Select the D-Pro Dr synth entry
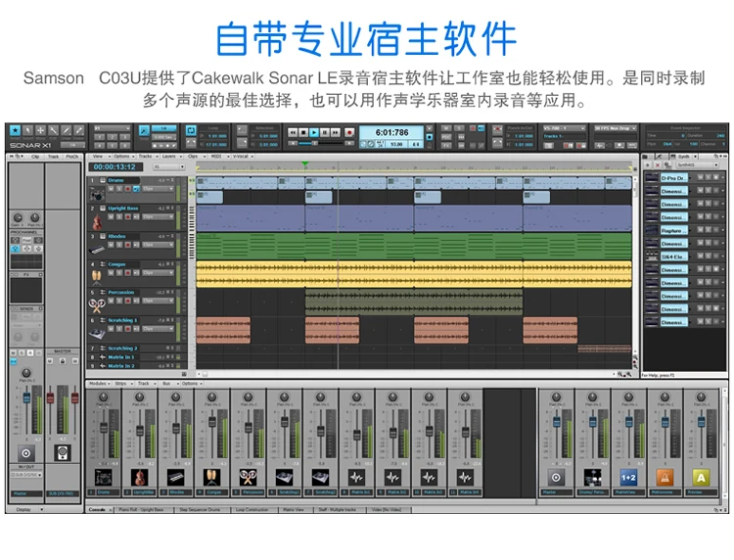This screenshot has width=734, height=560. [674, 178]
